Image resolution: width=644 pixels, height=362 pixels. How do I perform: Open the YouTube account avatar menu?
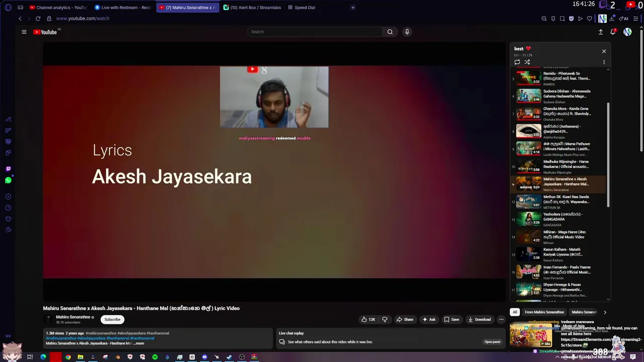[627, 32]
